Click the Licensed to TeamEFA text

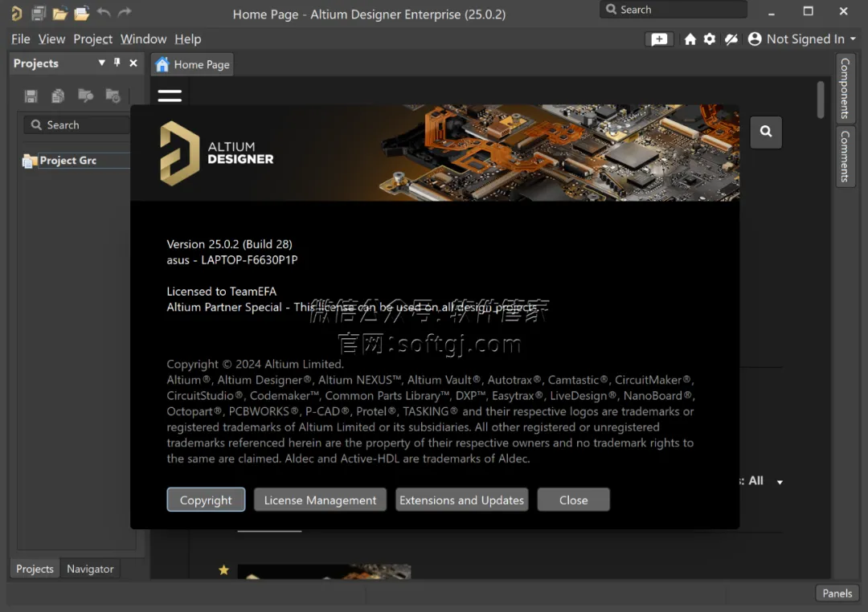pos(222,292)
